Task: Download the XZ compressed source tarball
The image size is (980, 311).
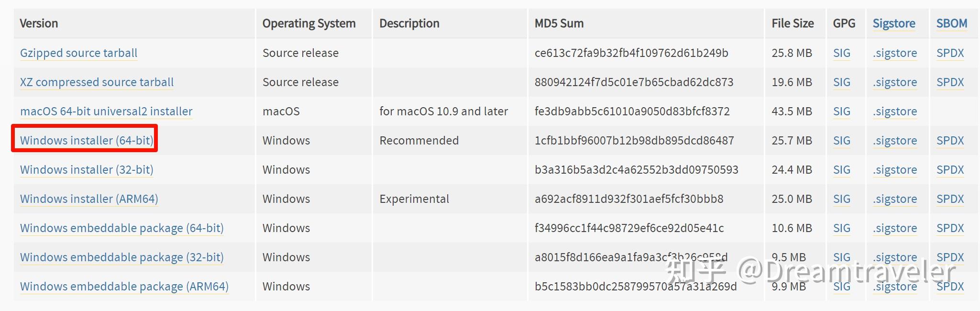Action: tap(97, 82)
